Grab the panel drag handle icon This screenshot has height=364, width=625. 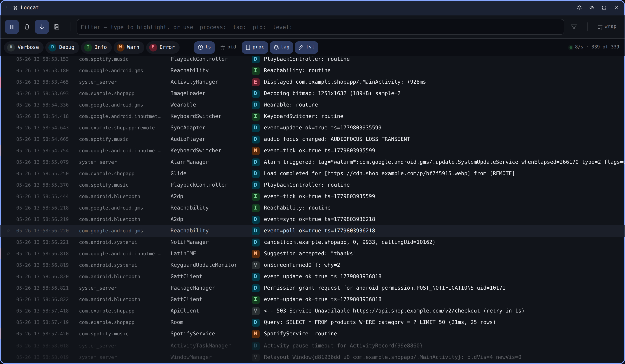click(6, 8)
